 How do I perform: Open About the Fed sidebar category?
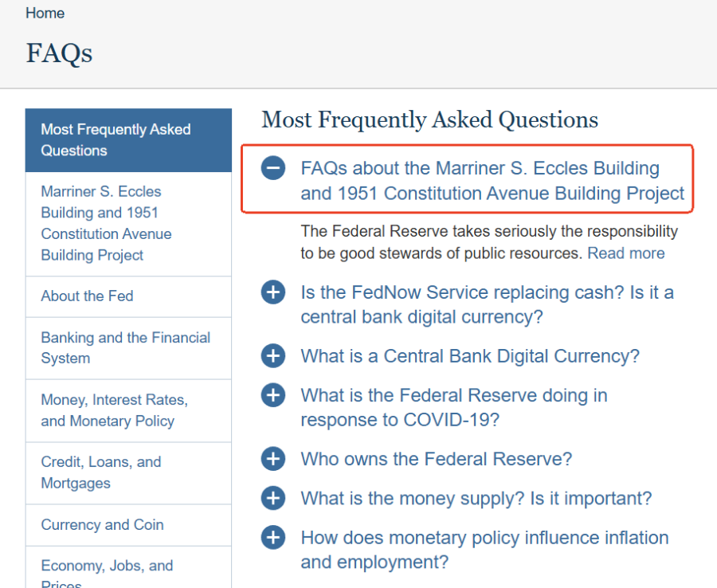(128, 296)
